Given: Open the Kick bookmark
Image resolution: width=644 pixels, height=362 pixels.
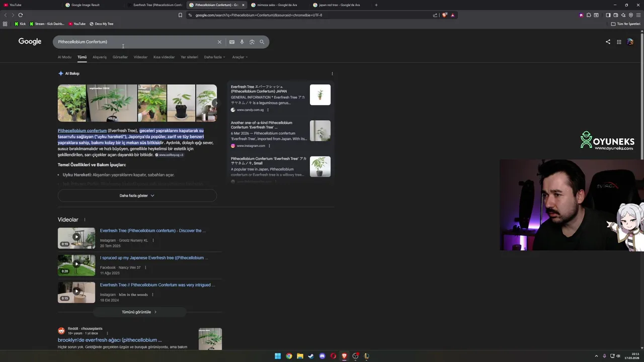Looking at the screenshot, I should tap(20, 24).
